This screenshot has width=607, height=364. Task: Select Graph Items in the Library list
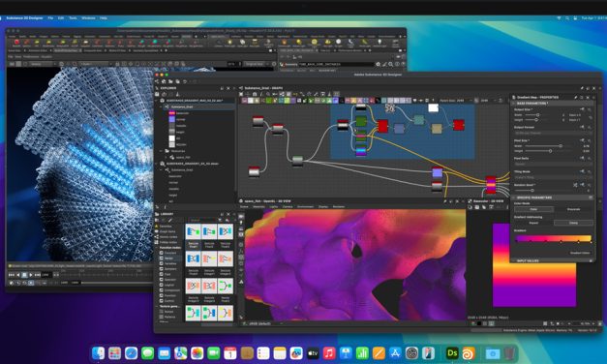click(167, 231)
